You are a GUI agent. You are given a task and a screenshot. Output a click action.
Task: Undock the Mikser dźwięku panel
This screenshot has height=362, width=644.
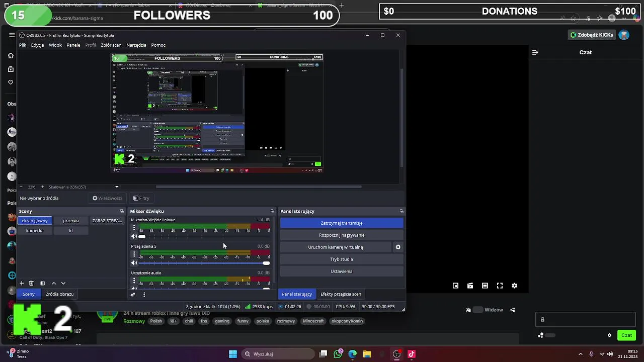click(x=272, y=211)
